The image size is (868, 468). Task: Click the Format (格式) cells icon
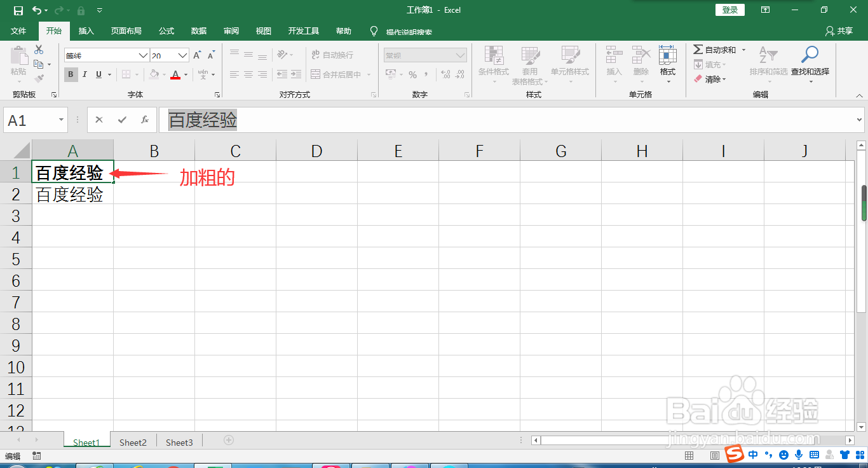click(x=667, y=55)
